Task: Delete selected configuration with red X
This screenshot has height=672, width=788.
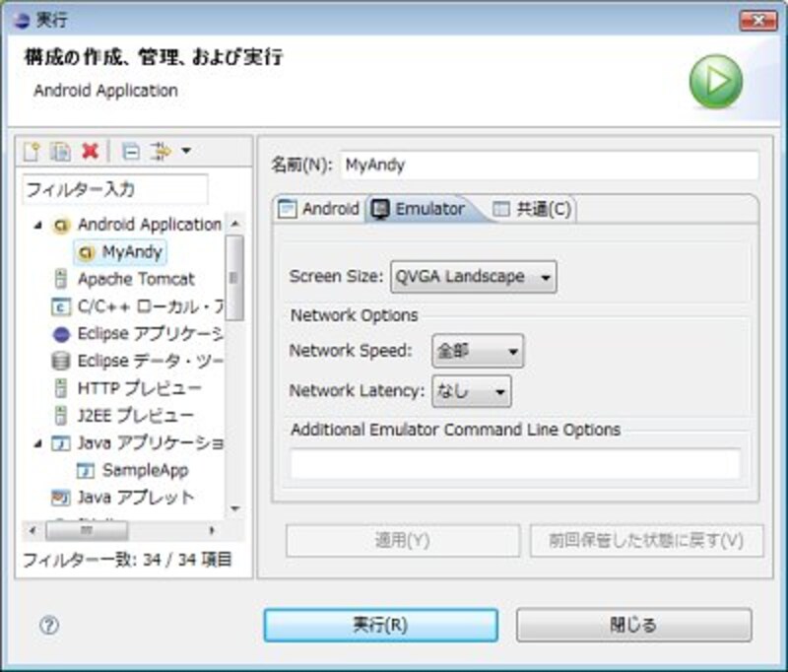Action: (x=91, y=151)
